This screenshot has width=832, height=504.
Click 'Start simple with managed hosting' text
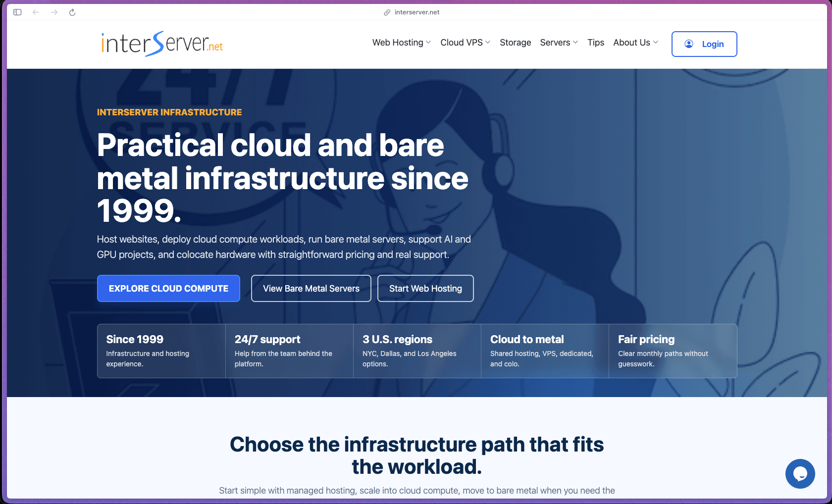pyautogui.click(x=417, y=491)
